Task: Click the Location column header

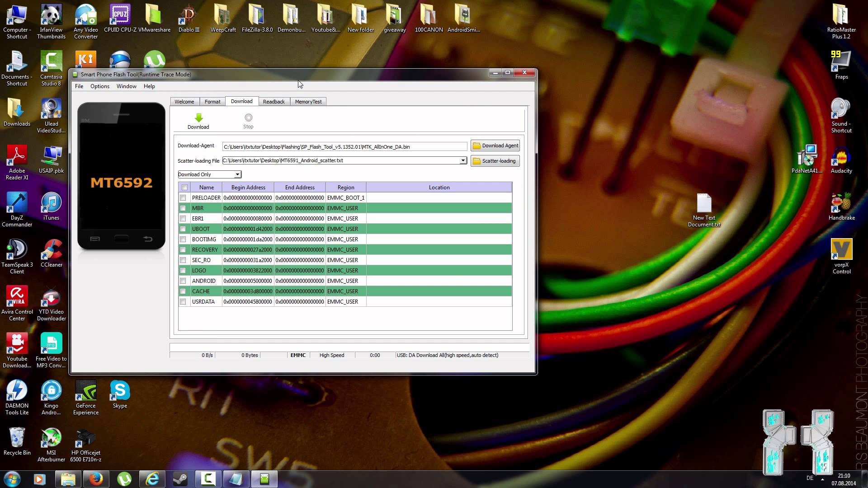Action: [439, 188]
